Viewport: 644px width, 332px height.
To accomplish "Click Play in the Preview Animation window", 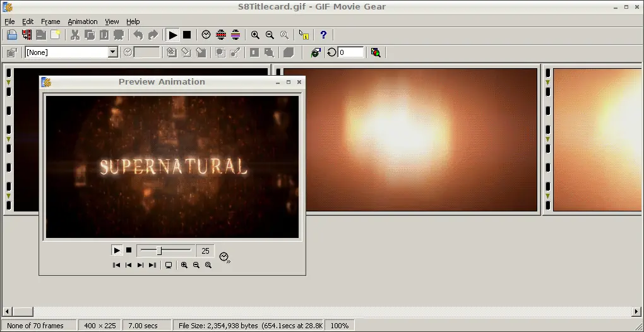I will pyautogui.click(x=117, y=251).
